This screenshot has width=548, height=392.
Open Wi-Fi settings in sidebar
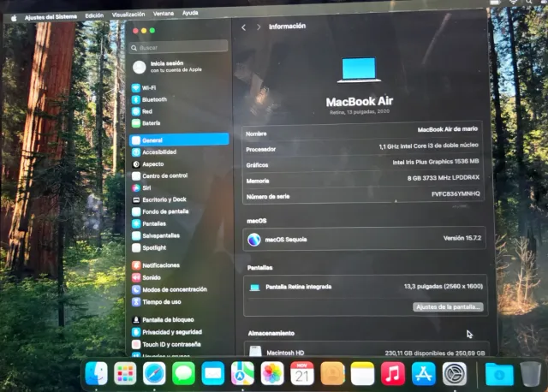(x=144, y=87)
